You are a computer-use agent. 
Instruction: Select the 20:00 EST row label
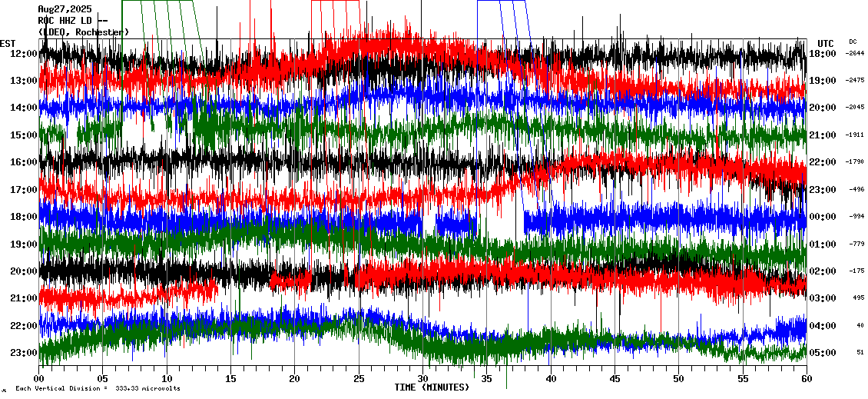(x=24, y=271)
